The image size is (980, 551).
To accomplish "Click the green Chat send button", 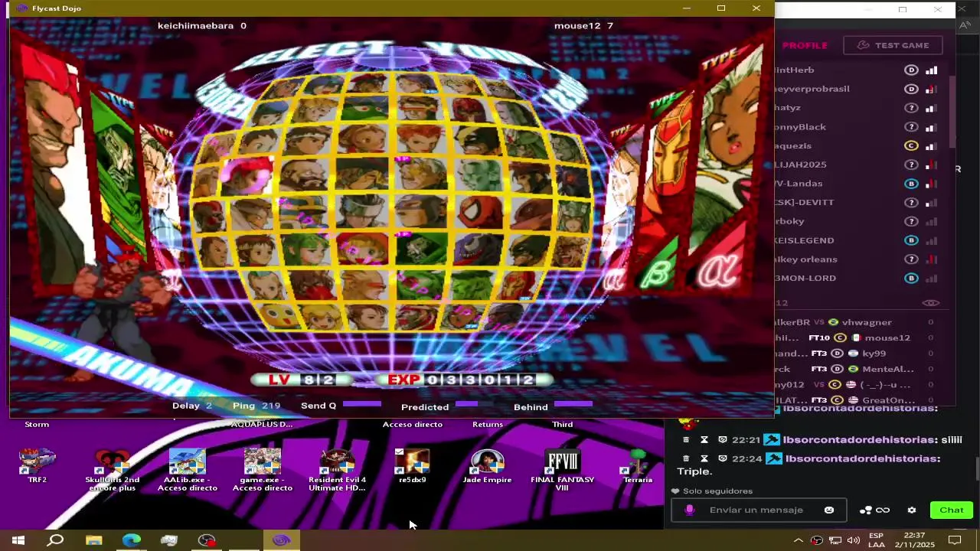I will pos(952,510).
